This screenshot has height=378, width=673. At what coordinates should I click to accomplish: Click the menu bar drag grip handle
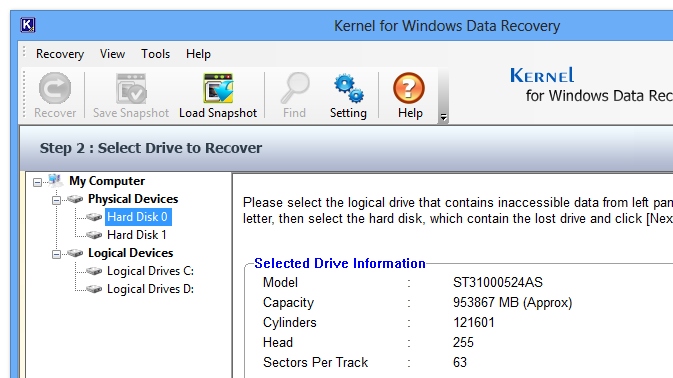pos(24,52)
